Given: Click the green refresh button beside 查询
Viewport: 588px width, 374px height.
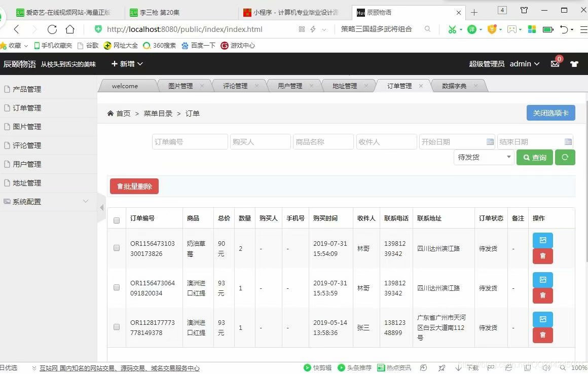Looking at the screenshot, I should click(x=565, y=158).
